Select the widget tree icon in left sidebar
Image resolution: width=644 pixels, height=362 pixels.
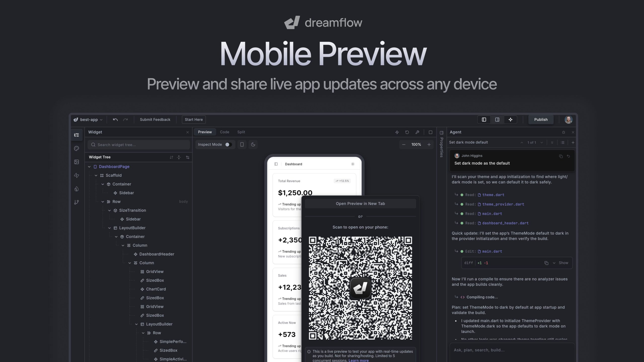click(x=77, y=135)
